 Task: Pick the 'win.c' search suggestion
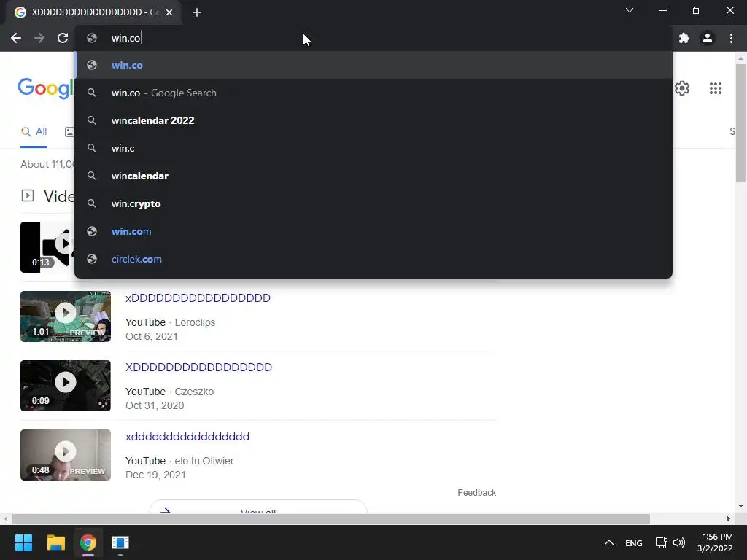373,148
